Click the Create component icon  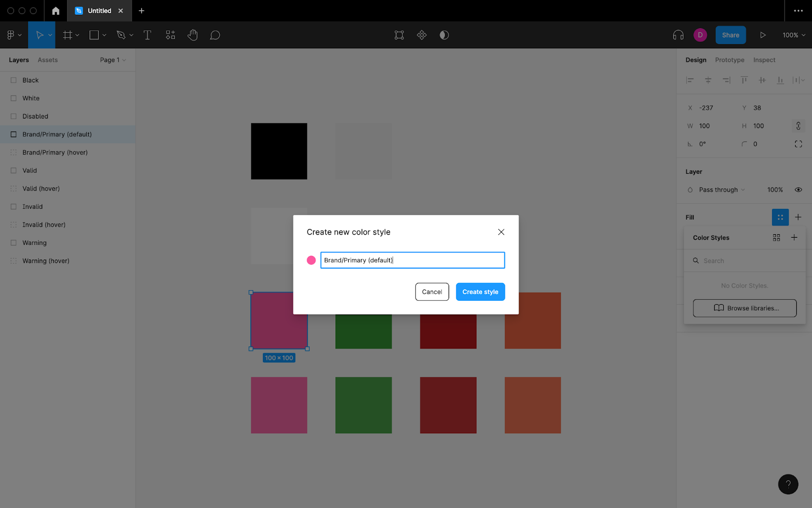click(x=422, y=35)
